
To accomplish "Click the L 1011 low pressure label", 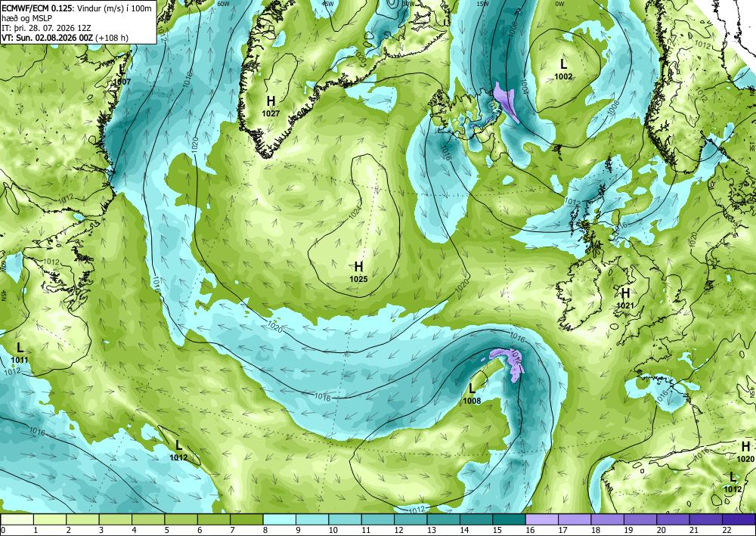I will [20, 353].
